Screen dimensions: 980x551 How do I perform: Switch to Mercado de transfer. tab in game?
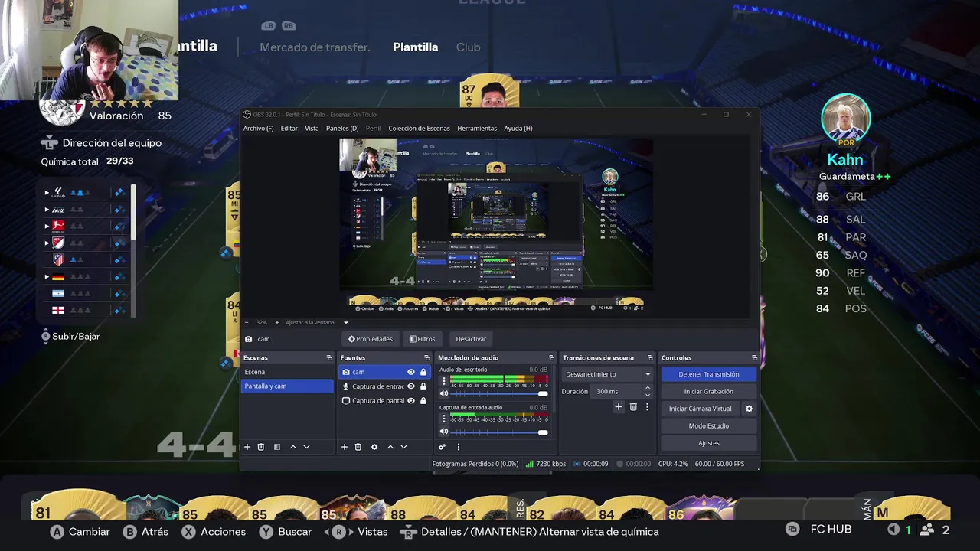315,47
